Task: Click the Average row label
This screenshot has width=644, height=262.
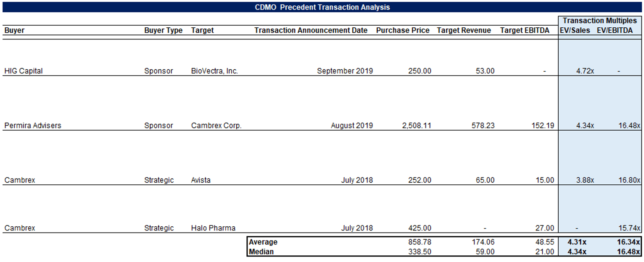Action: 263,242
